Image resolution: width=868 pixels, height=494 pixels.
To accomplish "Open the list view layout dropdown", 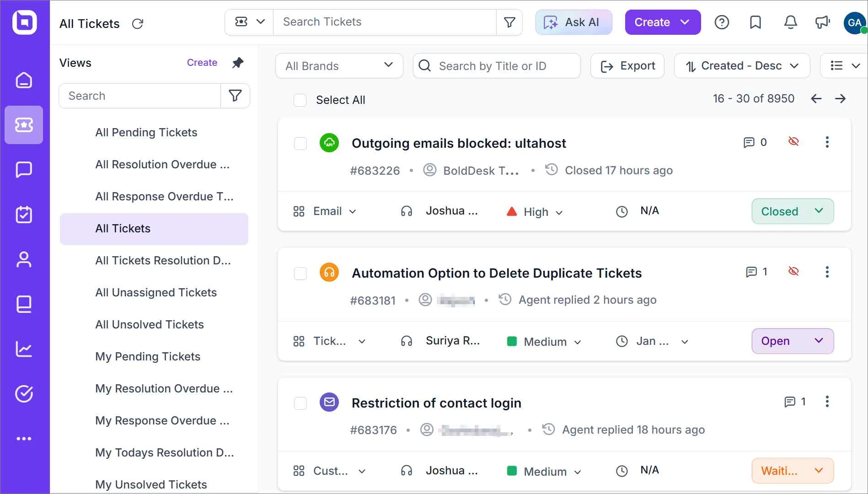I will click(x=844, y=66).
